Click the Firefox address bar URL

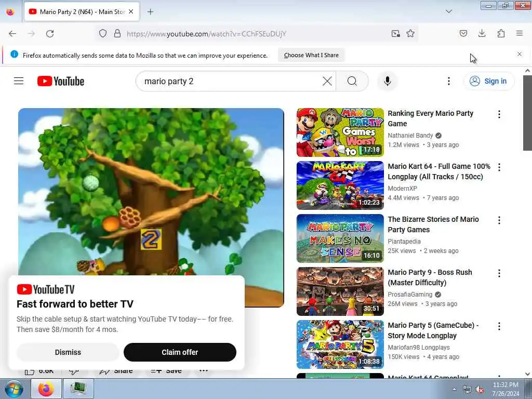(x=206, y=34)
